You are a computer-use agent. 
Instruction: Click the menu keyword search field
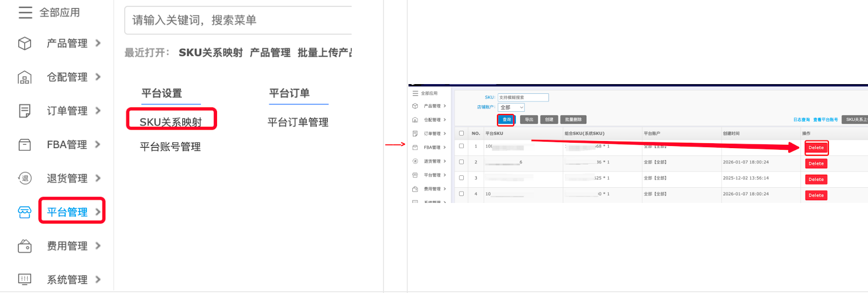pos(239,20)
